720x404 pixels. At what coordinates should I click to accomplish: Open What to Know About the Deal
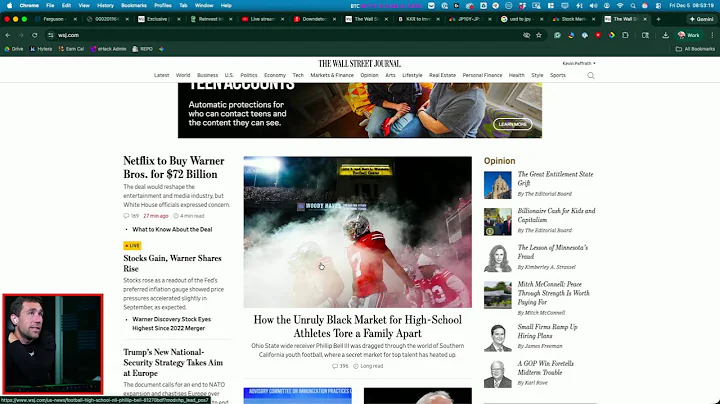click(172, 229)
